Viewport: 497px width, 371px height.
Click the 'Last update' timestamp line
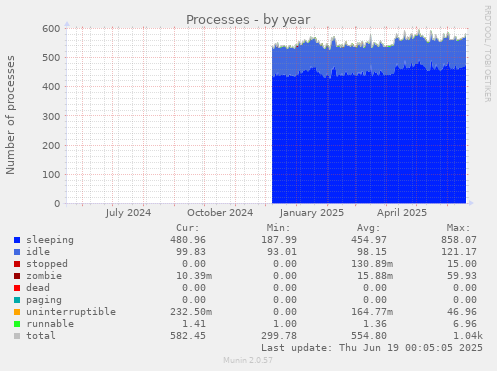click(372, 348)
